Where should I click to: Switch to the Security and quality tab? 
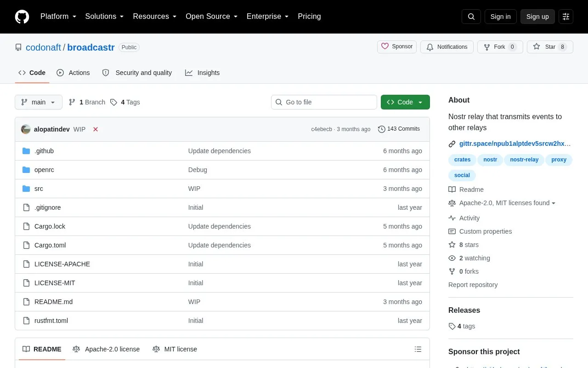point(137,73)
